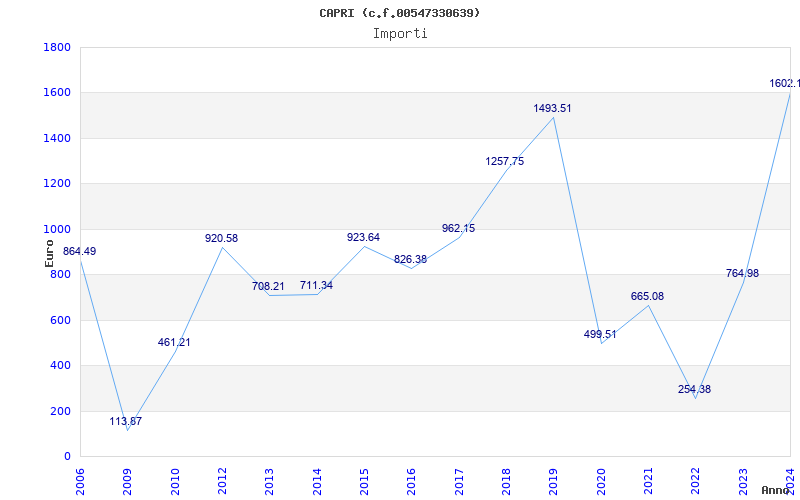Image resolution: width=800 pixels, height=500 pixels.
Task: Click the Euro y-axis title
Action: click(x=49, y=254)
